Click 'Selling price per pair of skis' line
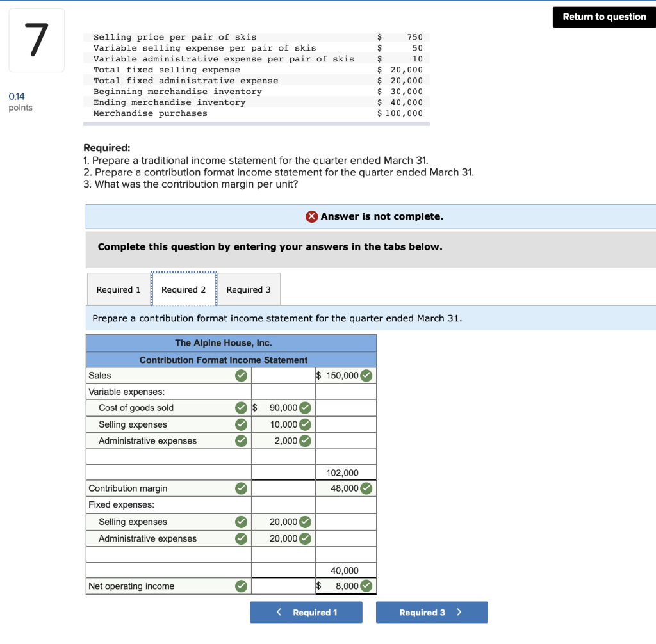This screenshot has height=644, width=656. pos(256,37)
